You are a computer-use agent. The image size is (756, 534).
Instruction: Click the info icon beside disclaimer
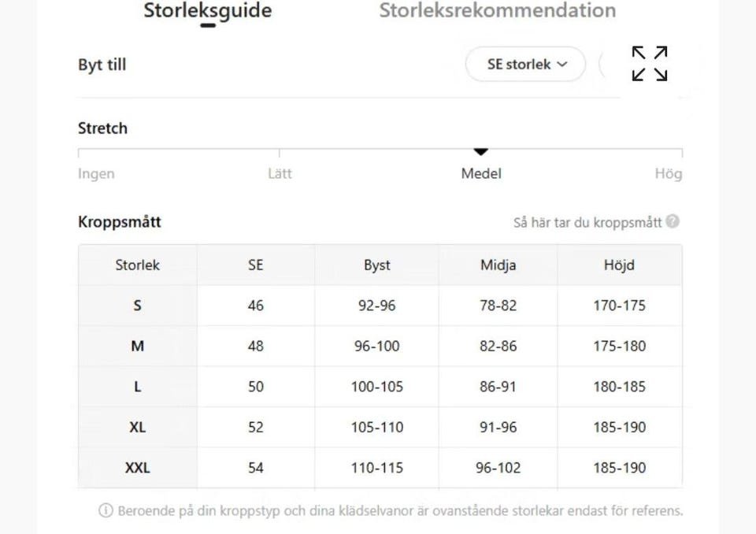pyautogui.click(x=106, y=511)
